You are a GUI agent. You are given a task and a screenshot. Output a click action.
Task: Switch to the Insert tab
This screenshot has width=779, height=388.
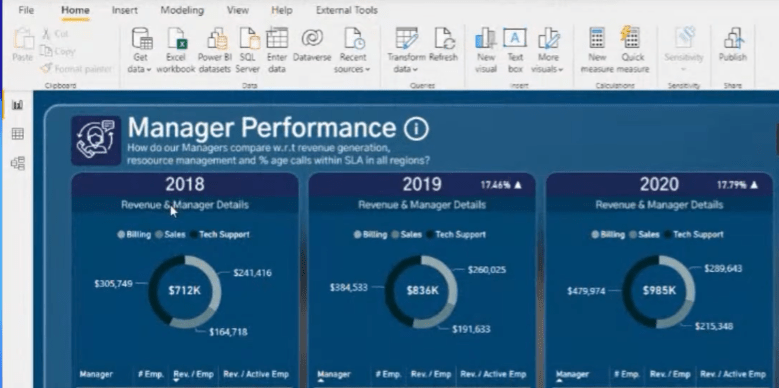tap(125, 10)
